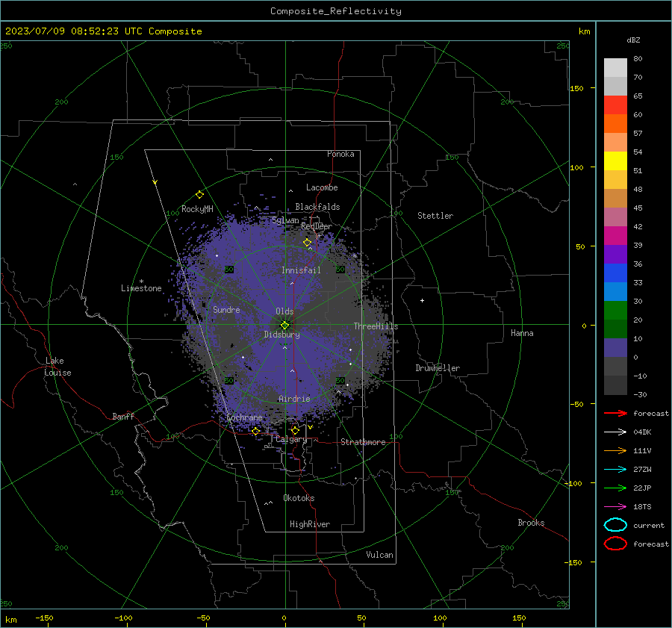Click the Hanna city label

pyautogui.click(x=522, y=333)
